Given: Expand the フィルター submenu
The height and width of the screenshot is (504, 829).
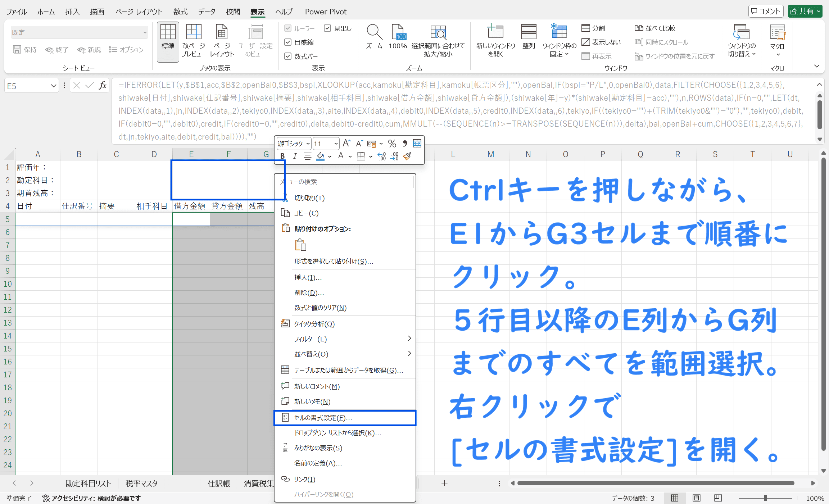Looking at the screenshot, I should pos(345,339).
